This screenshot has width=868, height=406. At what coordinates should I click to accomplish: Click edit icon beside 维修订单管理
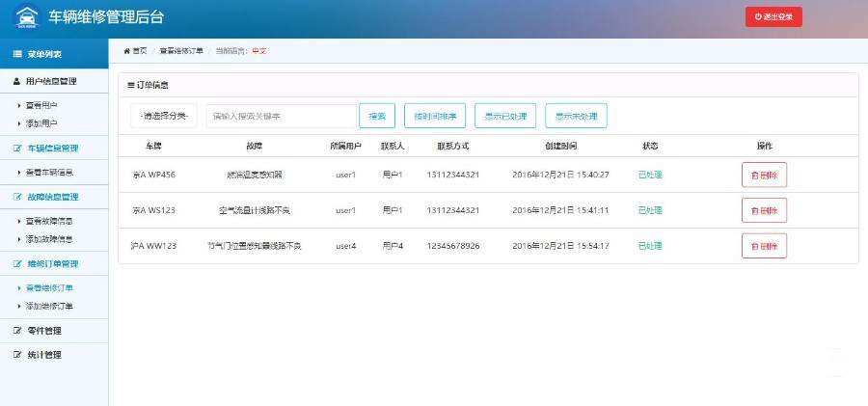(17, 263)
